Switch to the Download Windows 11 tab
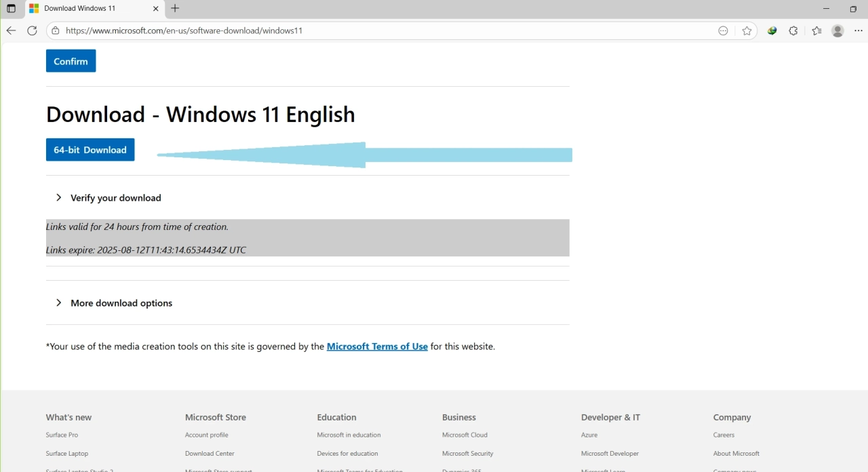This screenshot has width=868, height=472. [88, 9]
